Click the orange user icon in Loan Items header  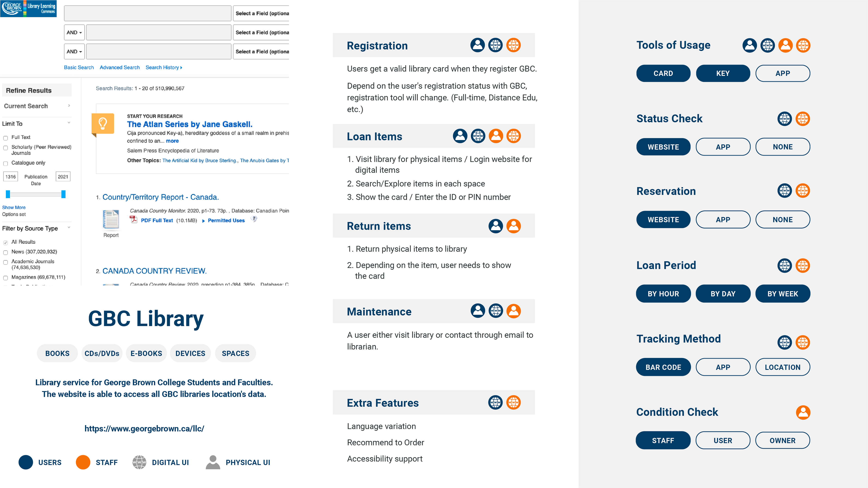point(496,136)
